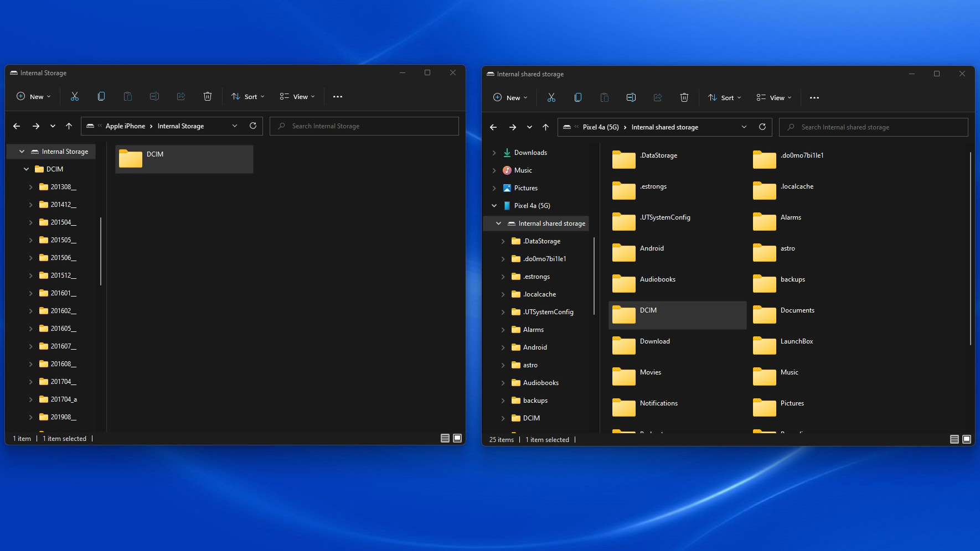Open See more options in iPhone window

[338, 96]
